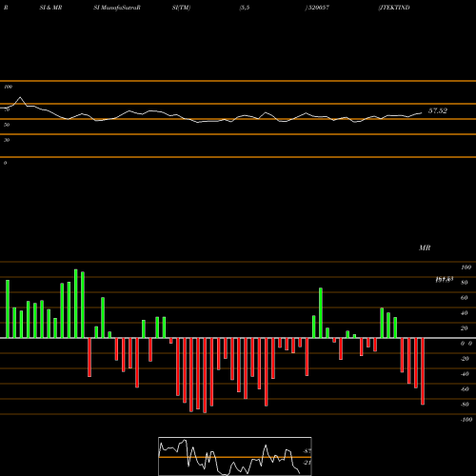
Task: Click the 40 label on MR axis
Action: [464, 313]
